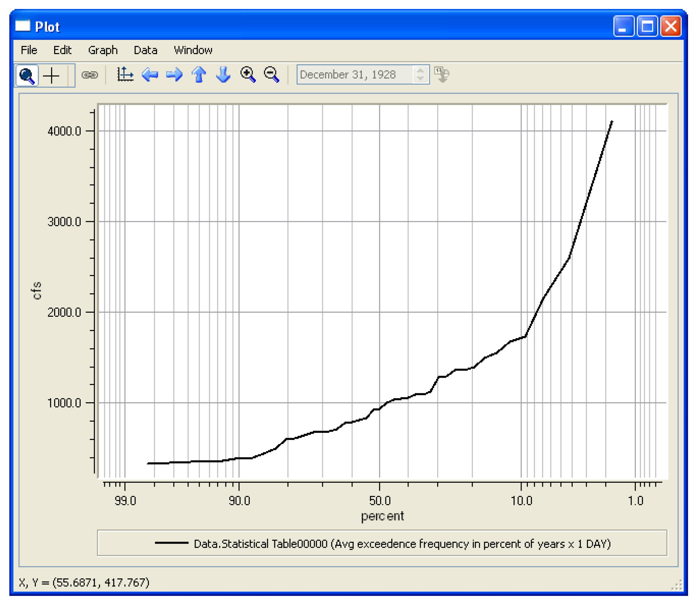The image size is (700, 600).
Task: Select the zoom magnifier tool
Action: (27, 76)
